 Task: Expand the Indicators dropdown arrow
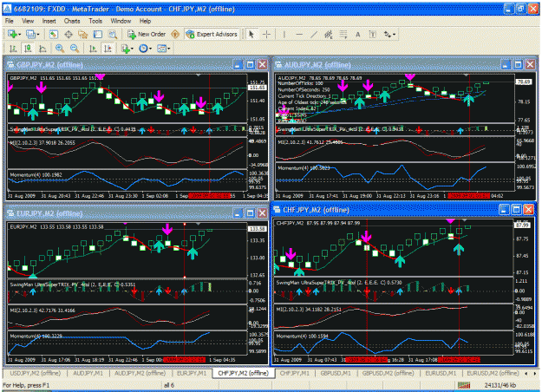click(x=133, y=49)
